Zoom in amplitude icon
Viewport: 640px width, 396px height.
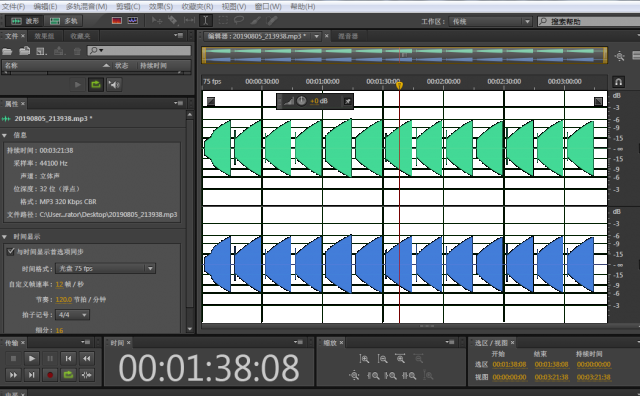pyautogui.click(x=364, y=359)
